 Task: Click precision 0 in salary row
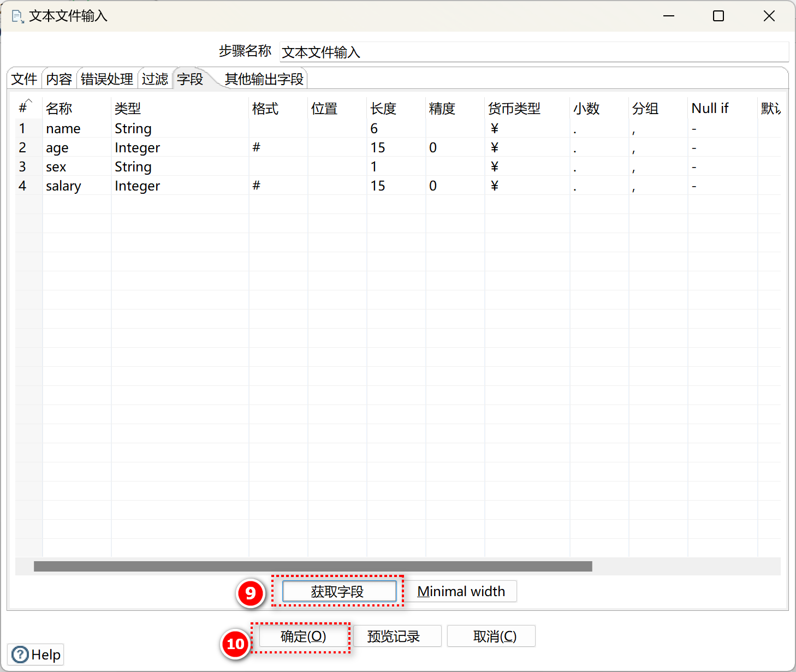455,186
